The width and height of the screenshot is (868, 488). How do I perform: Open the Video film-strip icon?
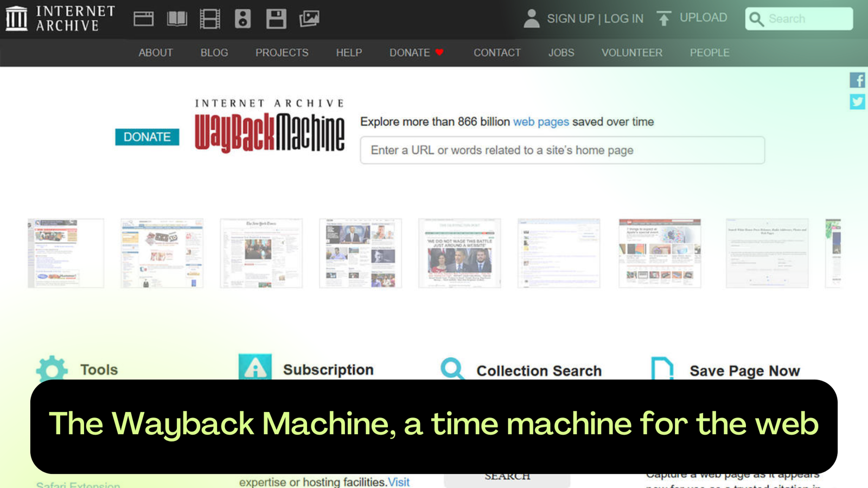pyautogui.click(x=210, y=19)
